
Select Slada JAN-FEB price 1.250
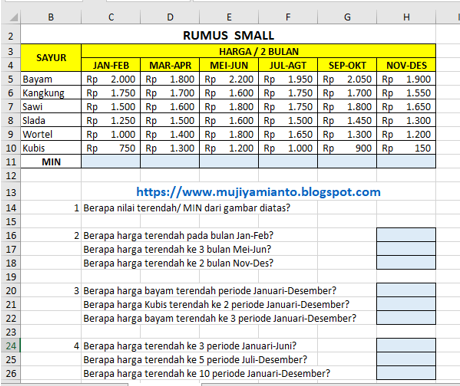[111, 121]
